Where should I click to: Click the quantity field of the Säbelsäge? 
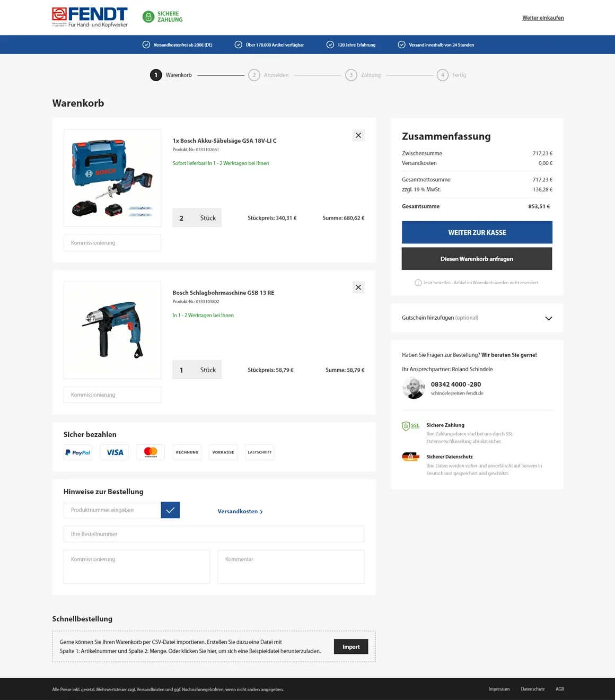click(197, 218)
